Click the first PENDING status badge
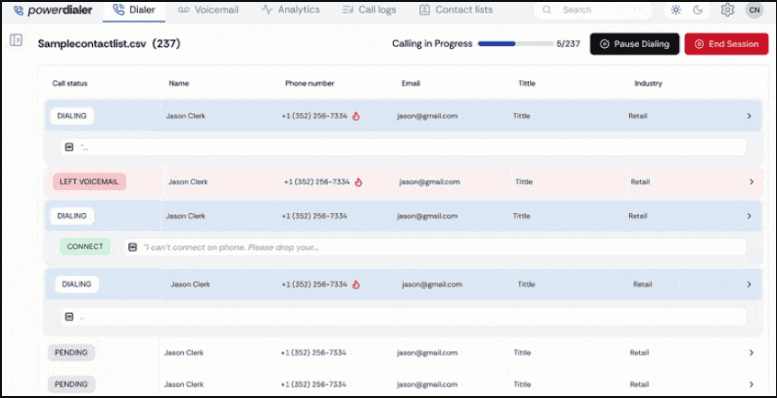The height and width of the screenshot is (398, 777). click(71, 353)
